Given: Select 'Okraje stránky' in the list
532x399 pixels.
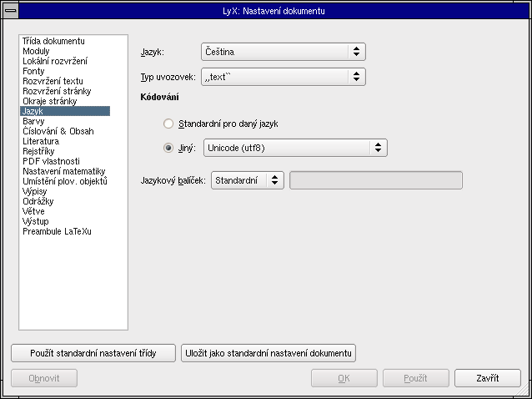Looking at the screenshot, I should [x=49, y=101].
